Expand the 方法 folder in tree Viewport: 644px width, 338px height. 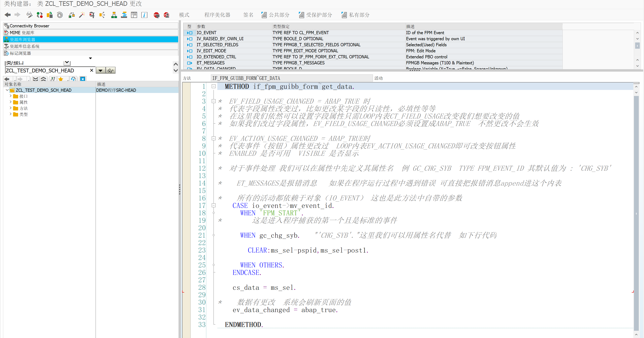pyautogui.click(x=10, y=108)
